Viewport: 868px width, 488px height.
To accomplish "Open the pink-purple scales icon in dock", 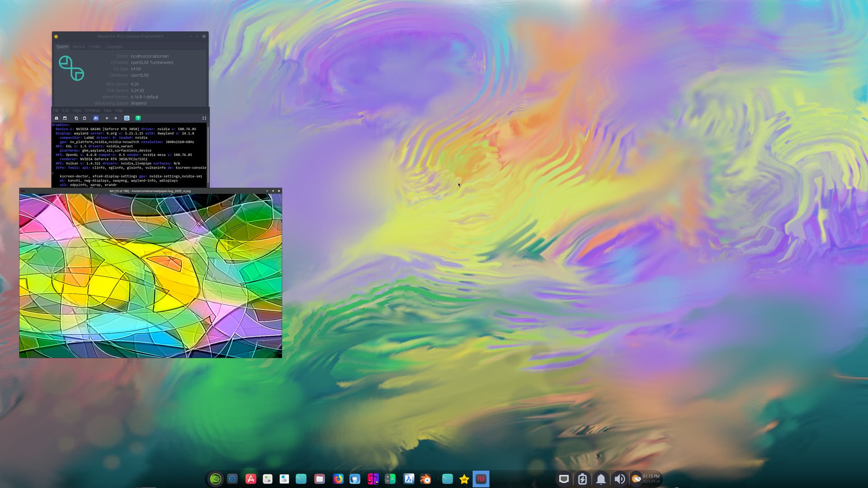I will (373, 479).
